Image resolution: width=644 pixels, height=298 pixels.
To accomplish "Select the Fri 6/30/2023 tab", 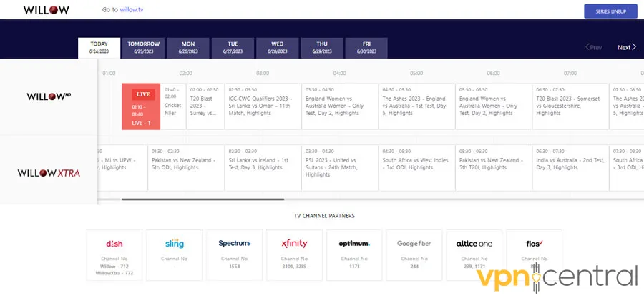I will click(x=366, y=48).
